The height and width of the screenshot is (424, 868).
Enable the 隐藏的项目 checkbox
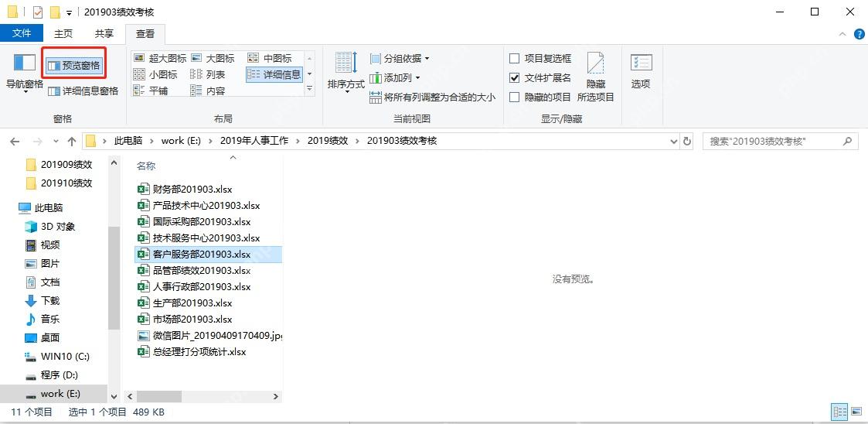click(x=514, y=97)
